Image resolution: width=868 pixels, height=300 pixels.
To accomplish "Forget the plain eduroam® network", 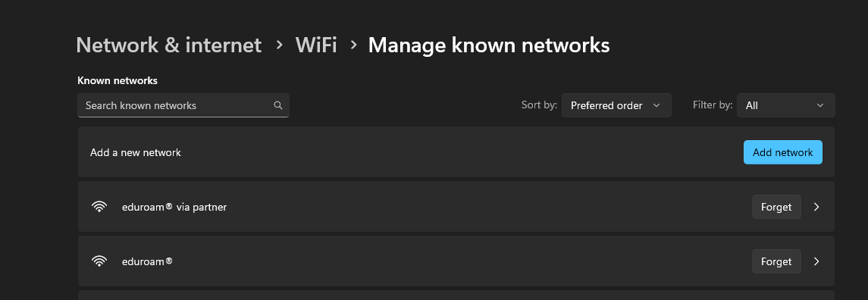I will (x=776, y=261).
